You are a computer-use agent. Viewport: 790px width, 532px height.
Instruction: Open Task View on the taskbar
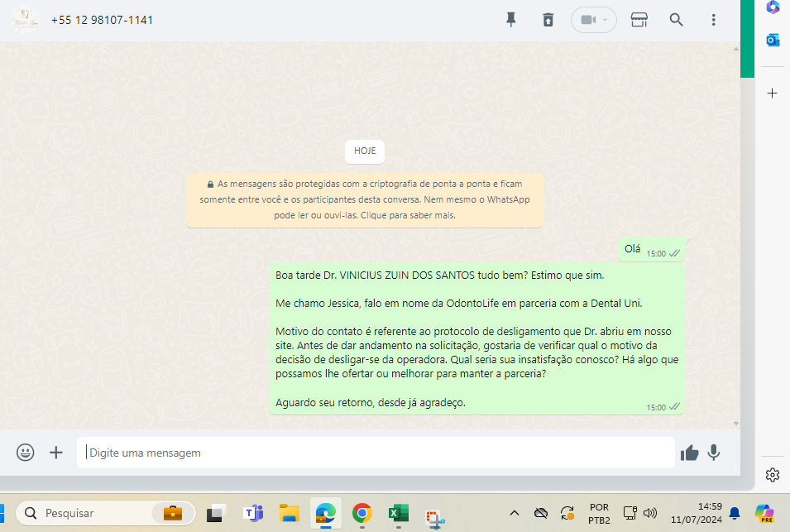[x=216, y=513]
